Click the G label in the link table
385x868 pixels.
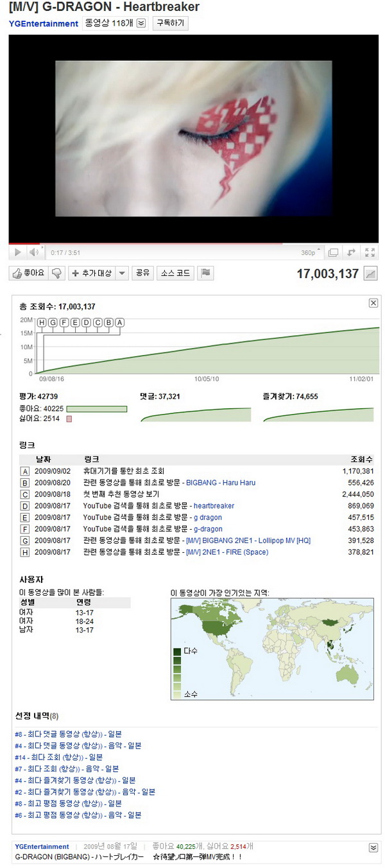[25, 541]
